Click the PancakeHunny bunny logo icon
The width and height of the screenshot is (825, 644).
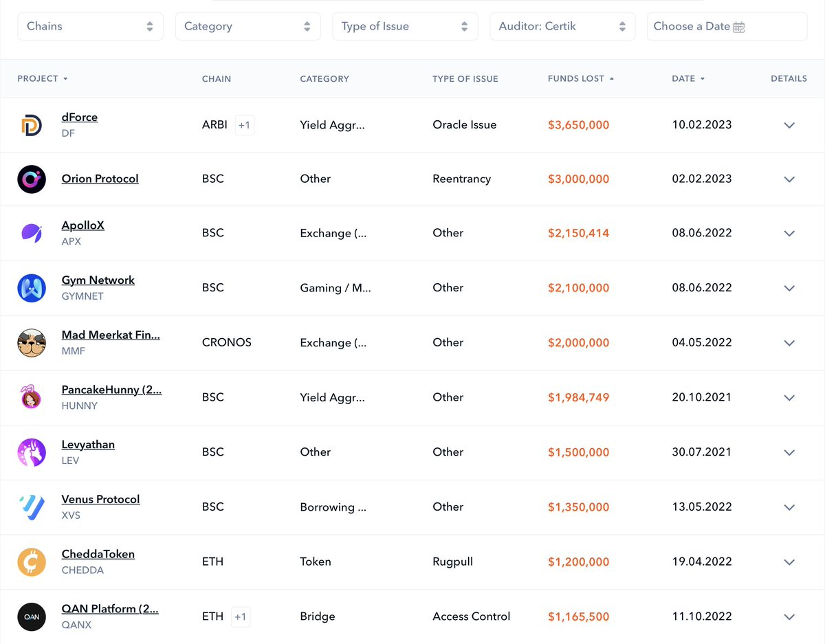point(32,397)
